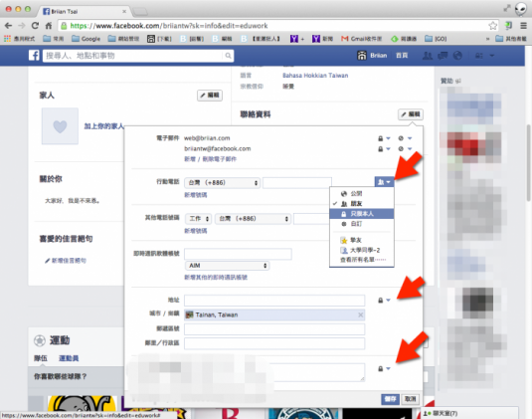This screenshot has width=532, height=419.
Task: Remove Tainan, Taiwan with the X icon
Action: tap(360, 315)
